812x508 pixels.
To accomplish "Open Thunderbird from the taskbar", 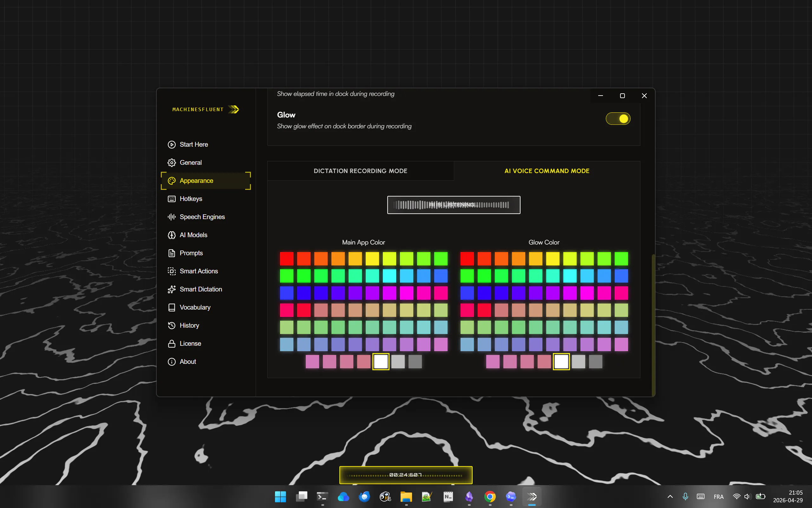I will (x=364, y=497).
